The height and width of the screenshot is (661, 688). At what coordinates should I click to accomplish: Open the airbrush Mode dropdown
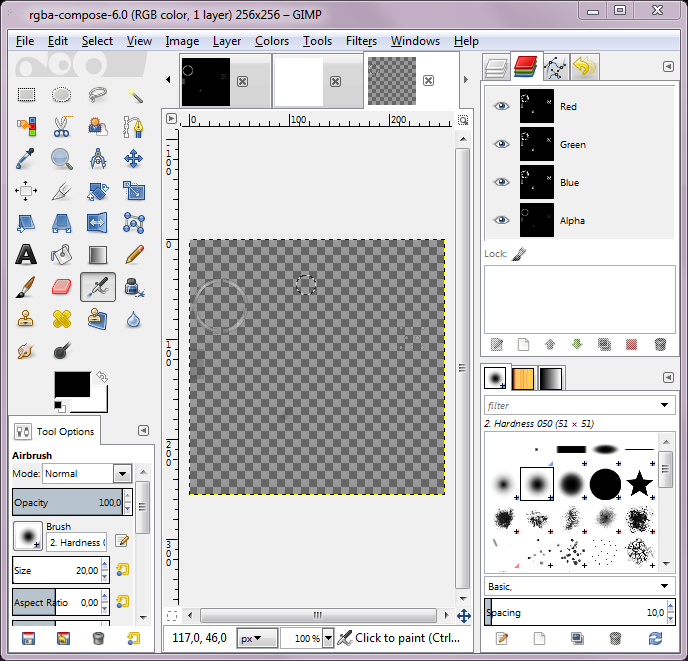coord(122,474)
